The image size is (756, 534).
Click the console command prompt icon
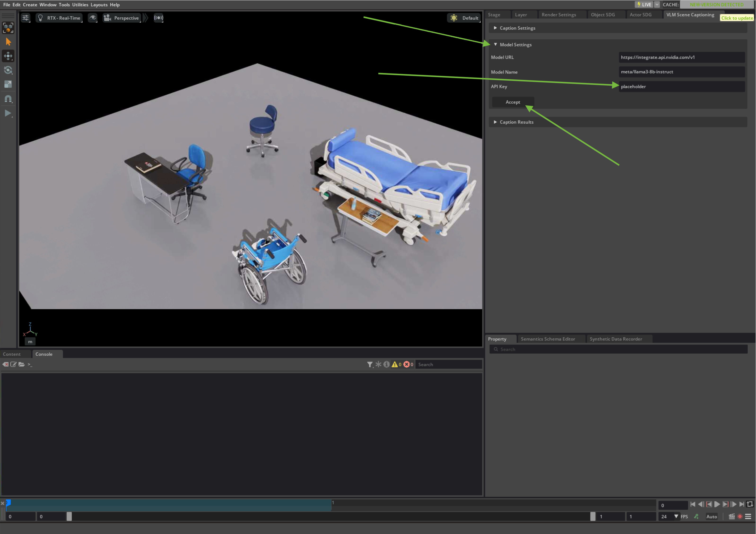coord(30,365)
